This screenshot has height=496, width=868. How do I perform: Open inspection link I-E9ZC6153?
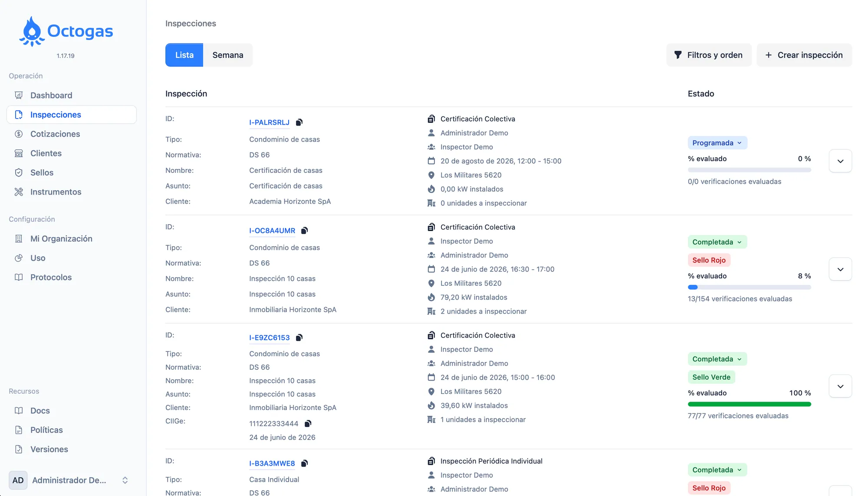point(269,337)
